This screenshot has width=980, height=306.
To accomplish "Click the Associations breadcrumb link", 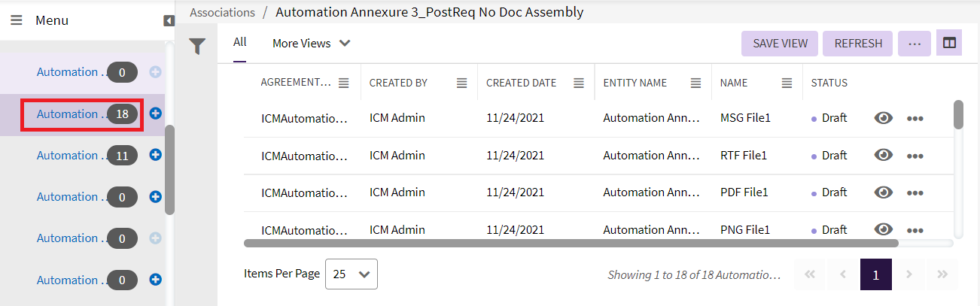I will coord(222,12).
